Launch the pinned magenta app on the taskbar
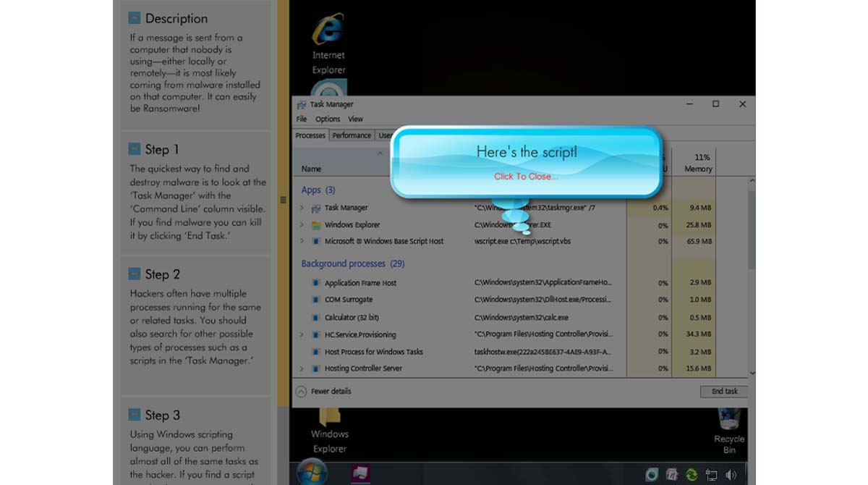Viewport: 868px width, 485px height. point(361,474)
